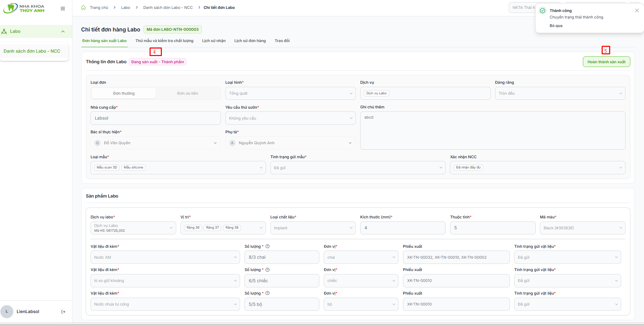Open the Lịch sử nhận tab
This screenshot has width=644, height=325.
(214, 41)
